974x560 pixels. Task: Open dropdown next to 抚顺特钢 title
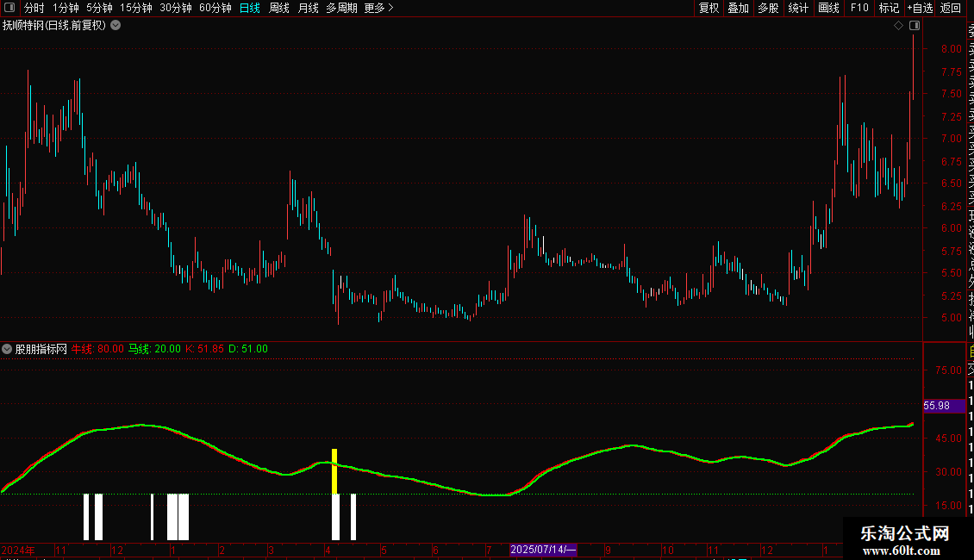click(x=116, y=26)
